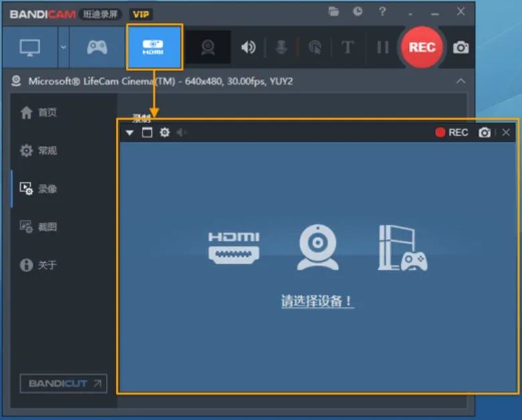
Task: Open device window dropdown triangle menu
Action: [130, 132]
